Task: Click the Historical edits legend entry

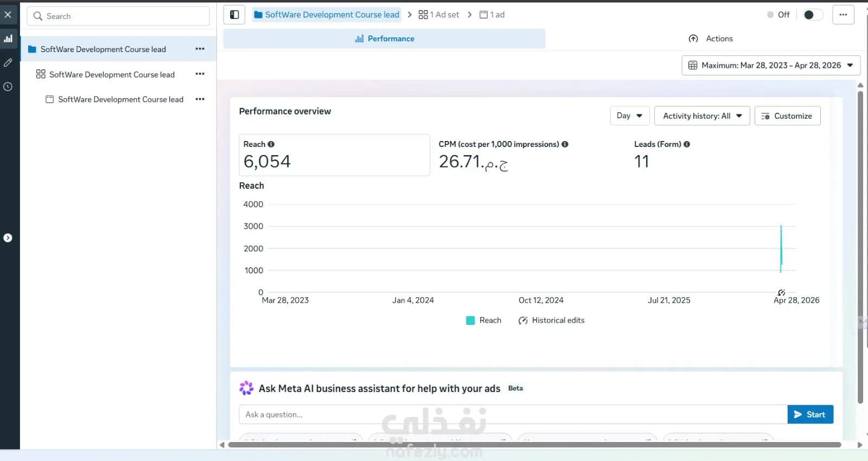Action: tap(552, 321)
